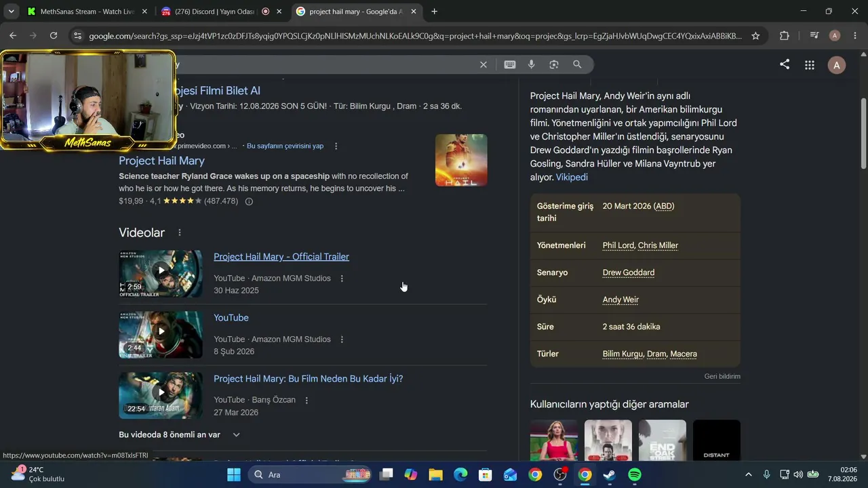Open 'Bu Film Neden Bu Kadar İyi?' video link
Screen dimensions: 868x488
tap(309, 379)
